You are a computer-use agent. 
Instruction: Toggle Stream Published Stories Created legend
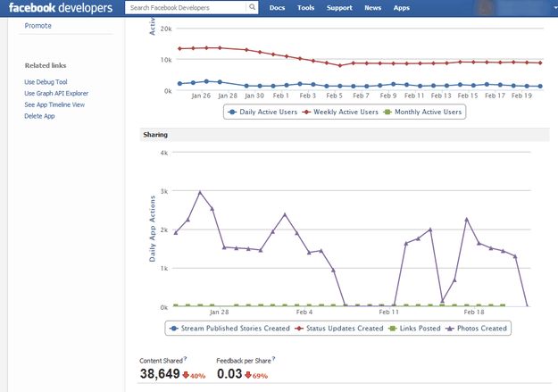coord(229,329)
